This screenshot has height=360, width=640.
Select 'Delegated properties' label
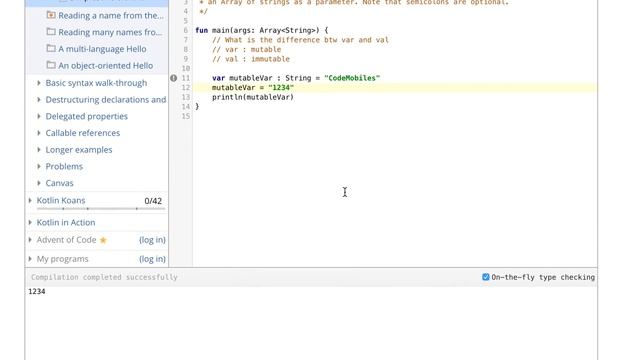(87, 116)
